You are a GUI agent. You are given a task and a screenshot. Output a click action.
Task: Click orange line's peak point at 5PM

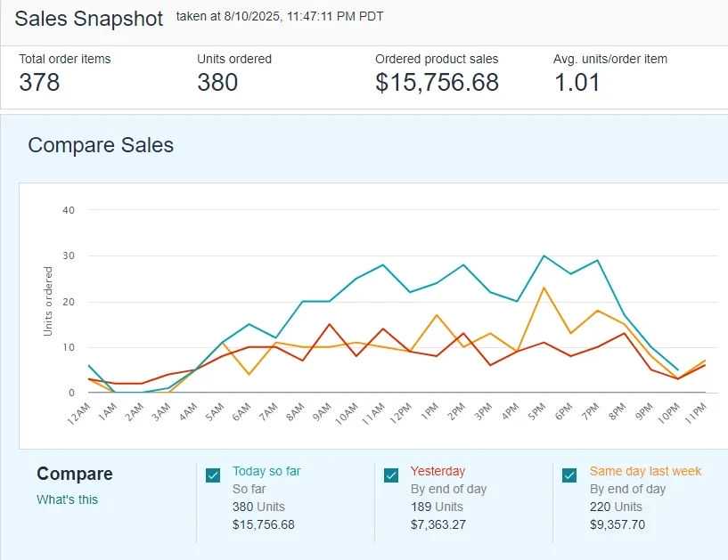(544, 288)
